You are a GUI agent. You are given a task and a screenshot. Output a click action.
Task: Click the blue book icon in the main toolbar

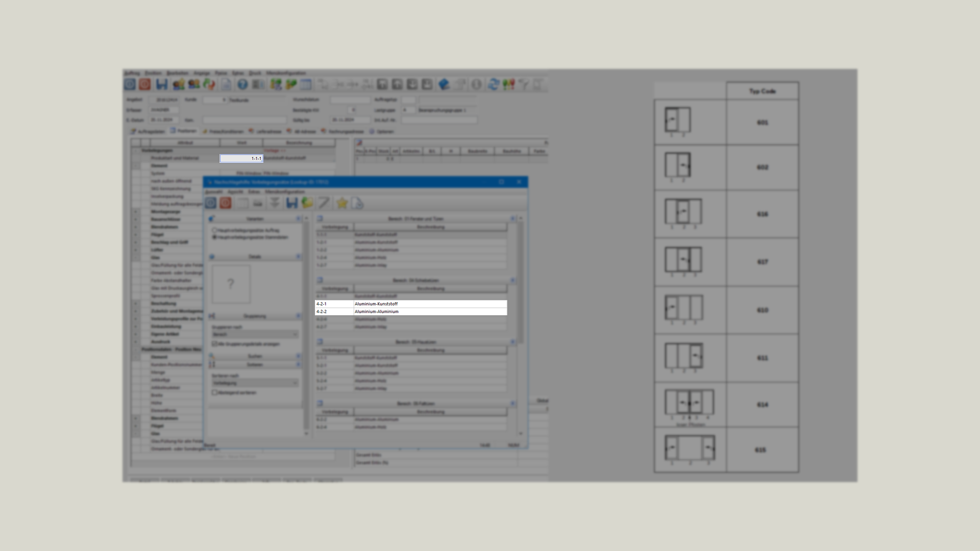[x=444, y=85]
